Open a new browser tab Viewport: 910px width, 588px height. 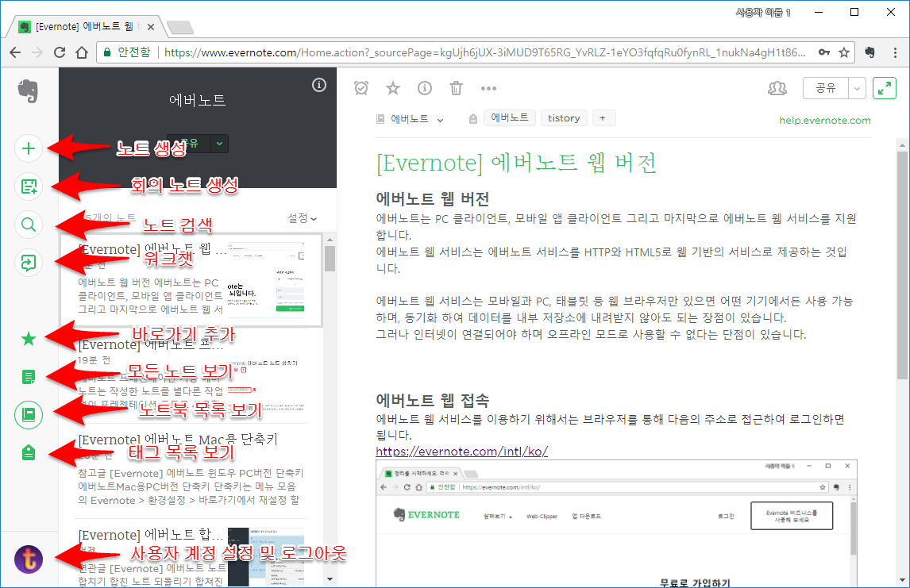point(179,27)
